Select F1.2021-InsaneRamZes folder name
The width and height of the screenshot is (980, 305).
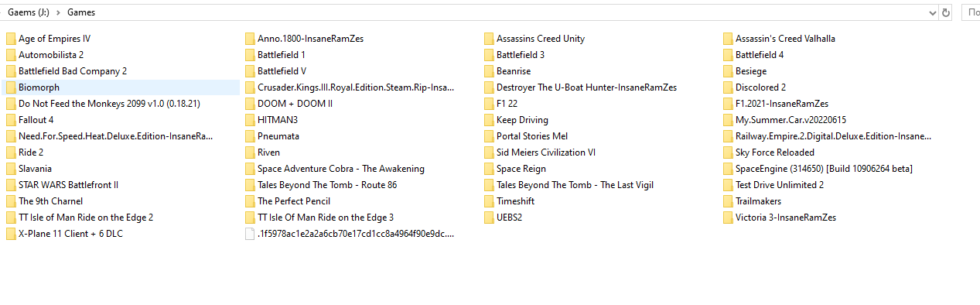(782, 104)
